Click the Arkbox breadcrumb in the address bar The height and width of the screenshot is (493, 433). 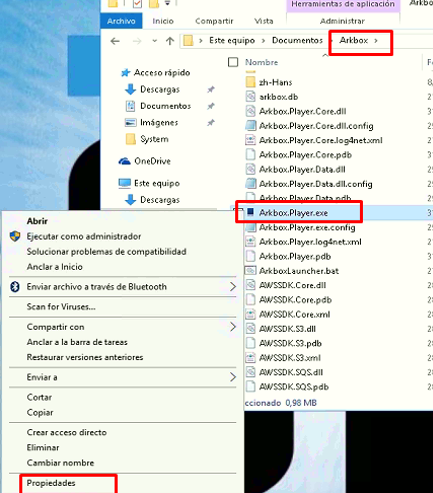pyautogui.click(x=354, y=40)
